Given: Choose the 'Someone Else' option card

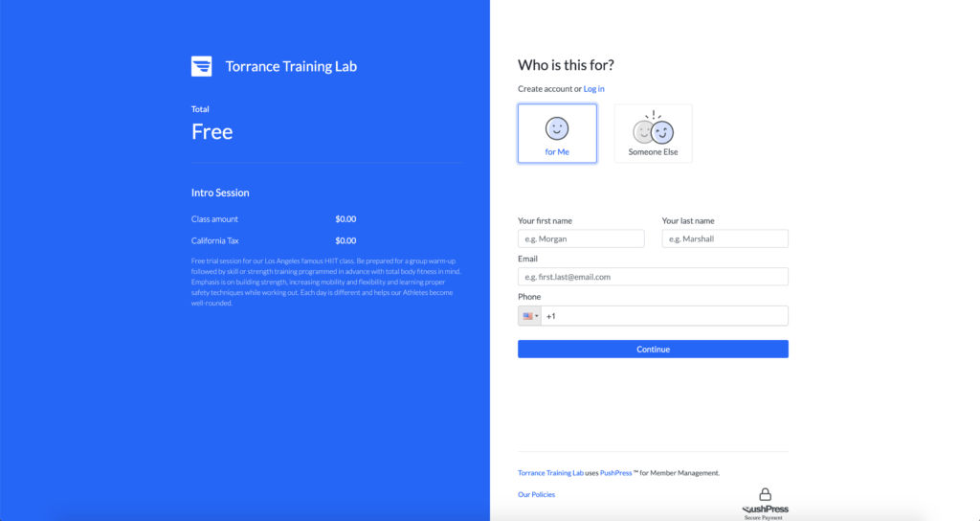Looking at the screenshot, I should tap(653, 134).
